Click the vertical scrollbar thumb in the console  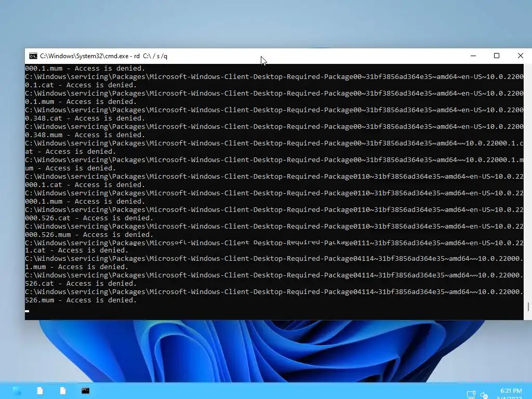pos(528,307)
